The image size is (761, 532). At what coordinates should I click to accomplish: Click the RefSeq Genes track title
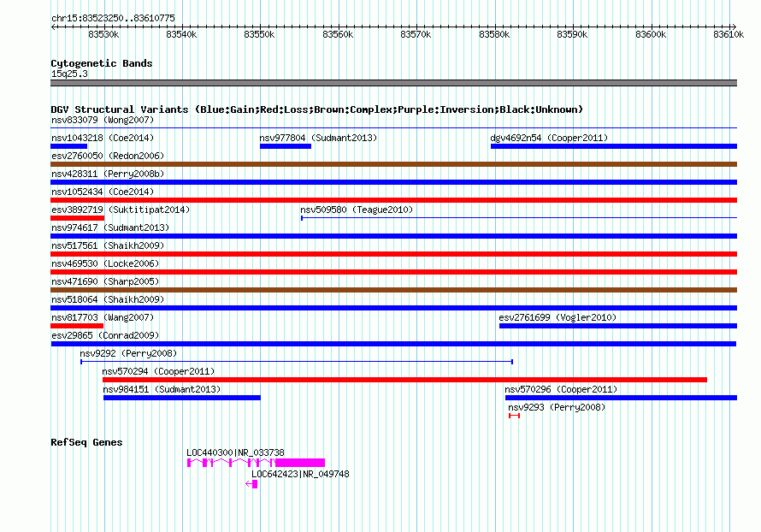[87, 442]
